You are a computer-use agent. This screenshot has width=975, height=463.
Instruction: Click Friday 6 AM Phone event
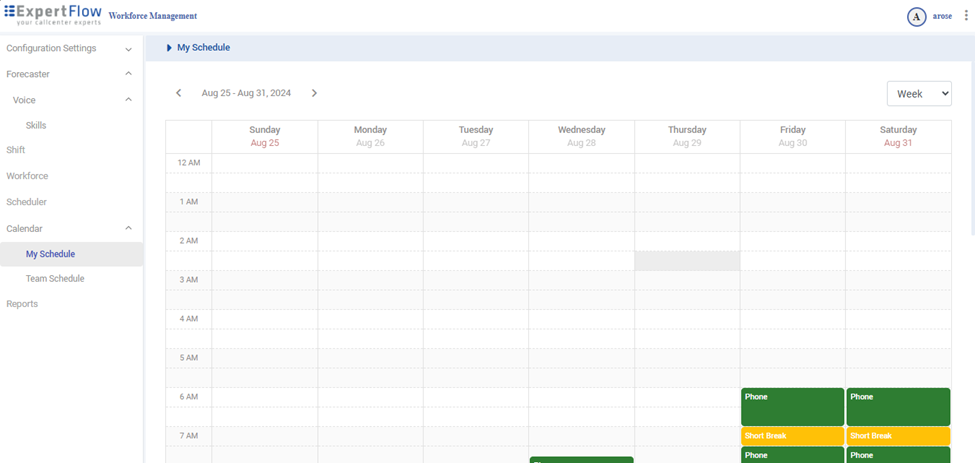792,406
